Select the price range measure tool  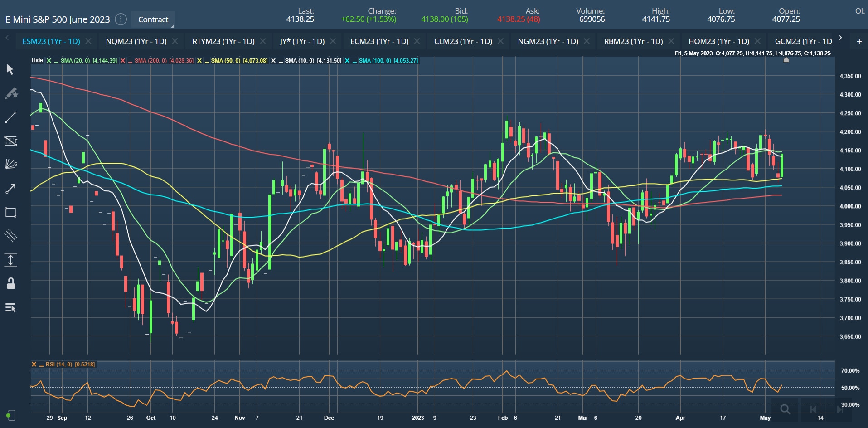click(x=10, y=260)
